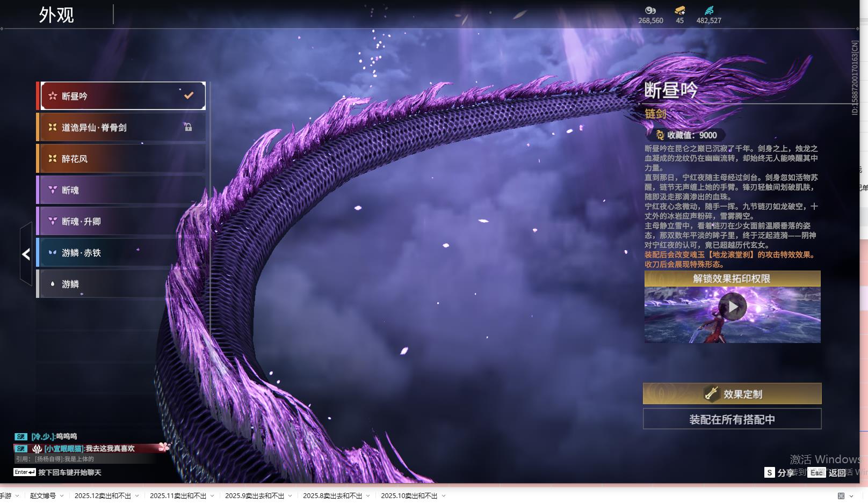Click the gold bar currency icon
This screenshot has width=868, height=504.
tap(679, 10)
